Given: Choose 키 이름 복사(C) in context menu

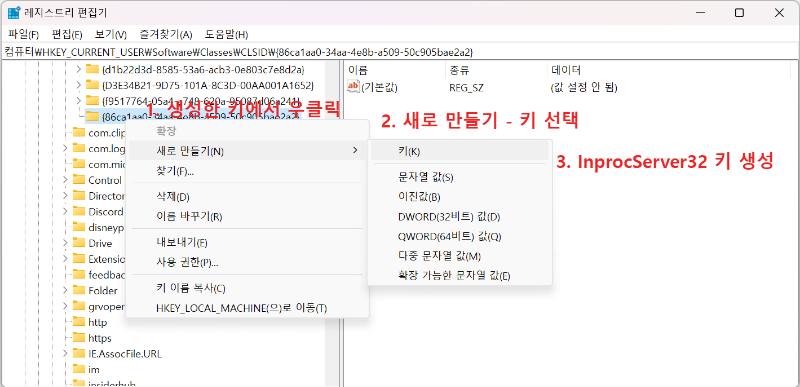Looking at the screenshot, I should (x=247, y=288).
